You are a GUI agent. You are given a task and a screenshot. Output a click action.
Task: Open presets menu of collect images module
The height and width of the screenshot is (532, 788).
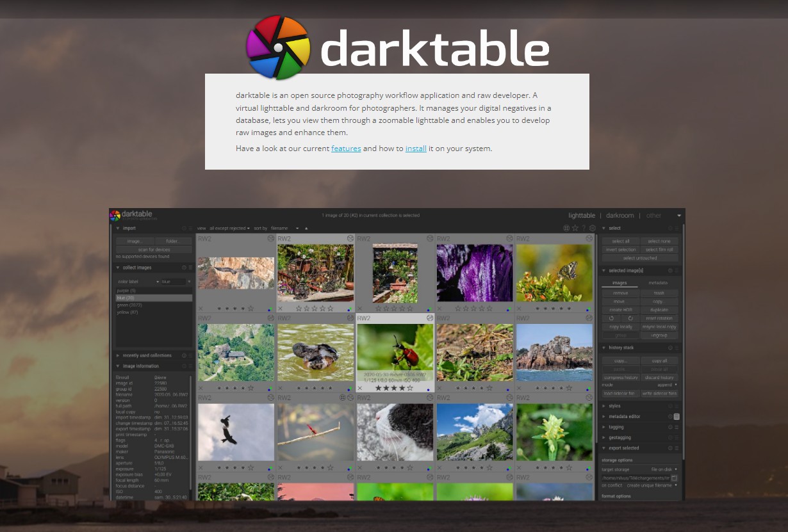[191, 268]
